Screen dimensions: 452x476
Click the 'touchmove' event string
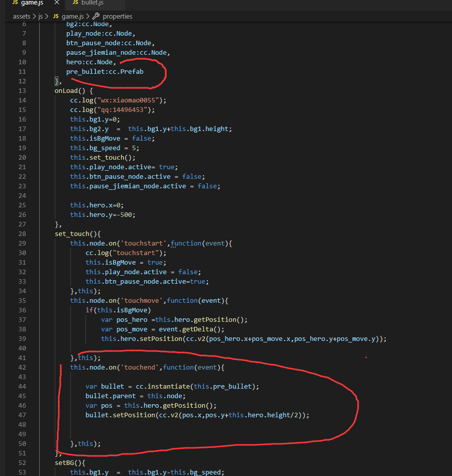[x=146, y=300]
